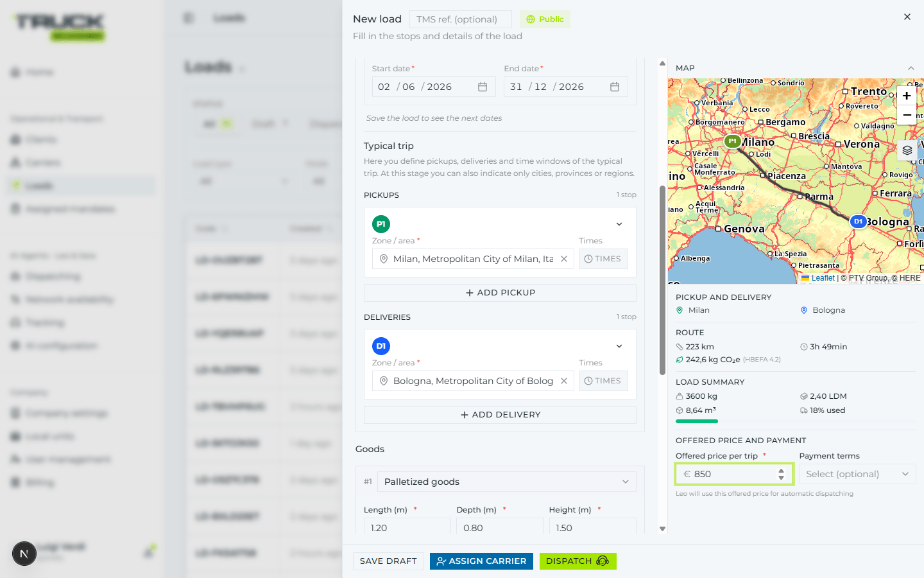Click the P1 marker on the map
Screen dimensions: 924x578
point(732,141)
